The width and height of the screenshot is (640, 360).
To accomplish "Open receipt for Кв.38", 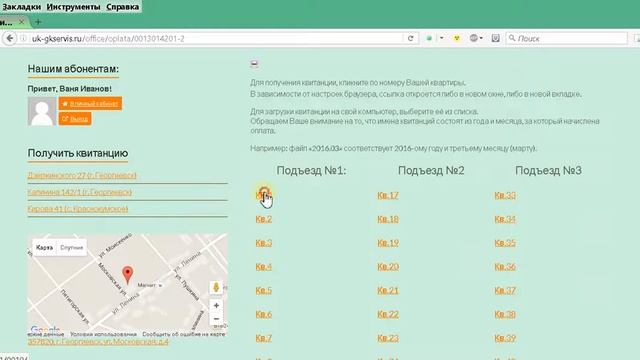I will click(x=505, y=314).
